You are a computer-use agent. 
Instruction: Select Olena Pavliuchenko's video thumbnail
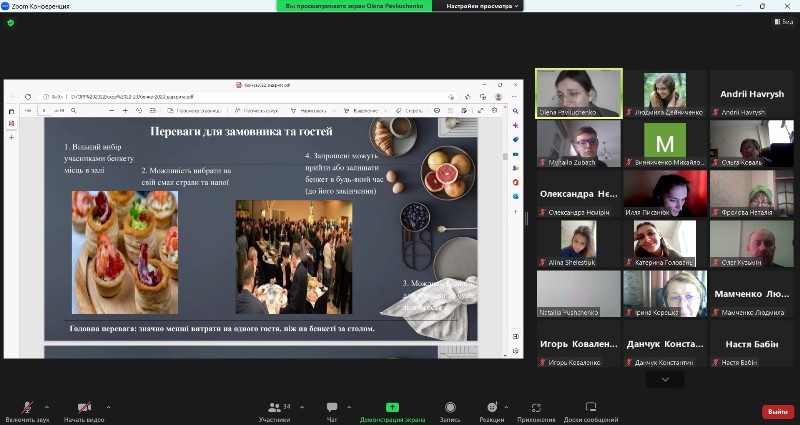(x=578, y=93)
